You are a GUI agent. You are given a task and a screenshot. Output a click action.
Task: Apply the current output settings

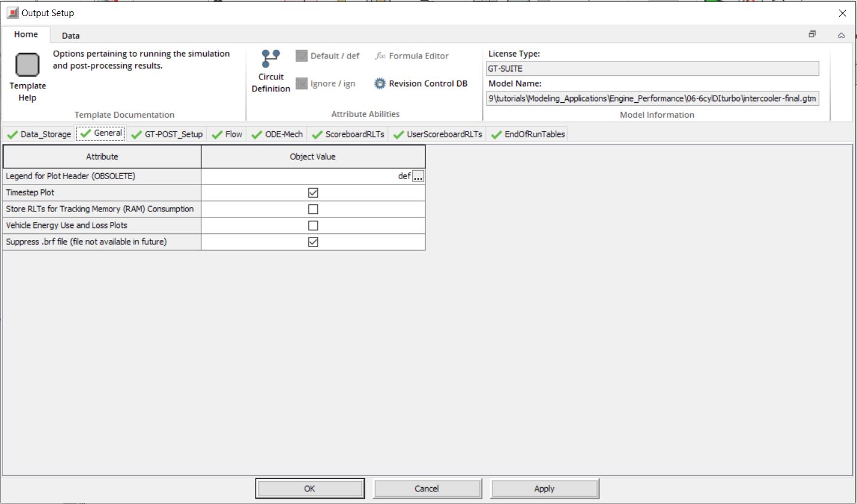(x=543, y=488)
